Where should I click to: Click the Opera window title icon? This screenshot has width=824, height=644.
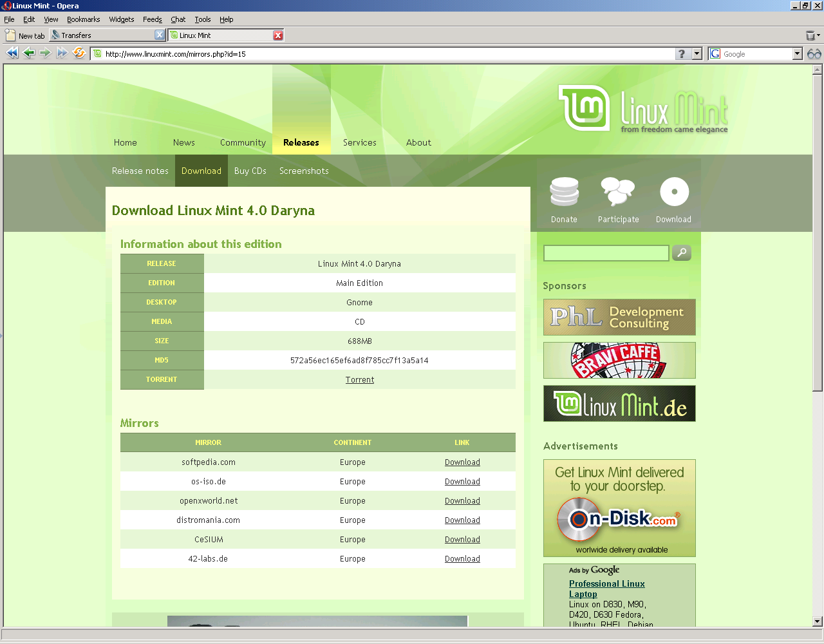pyautogui.click(x=6, y=6)
